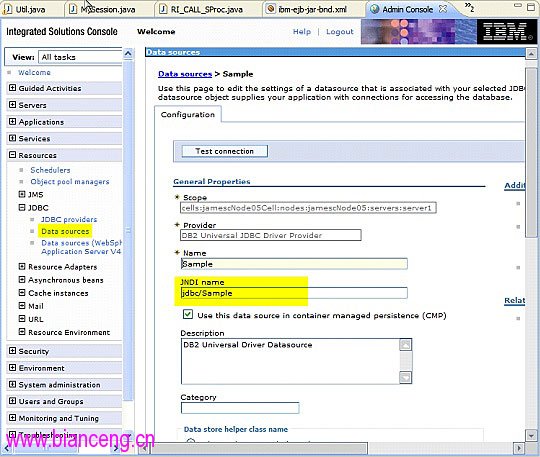540x457 pixels.
Task: Collapse the Resources section
Action: coord(12,155)
